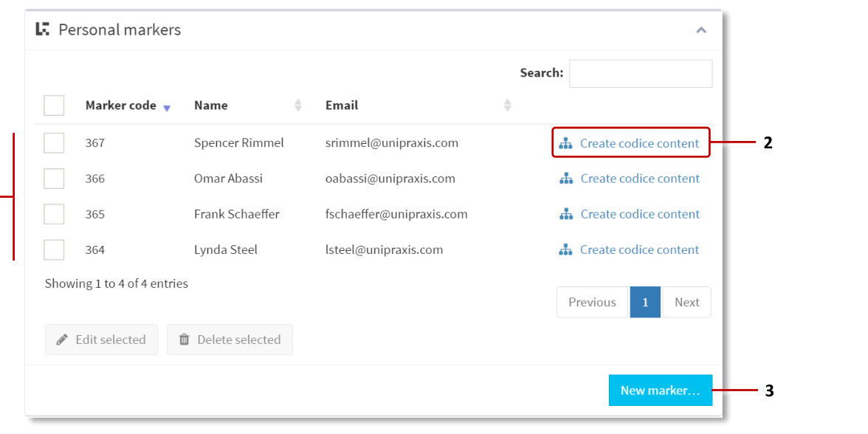Open the New marker dialog

click(x=660, y=390)
